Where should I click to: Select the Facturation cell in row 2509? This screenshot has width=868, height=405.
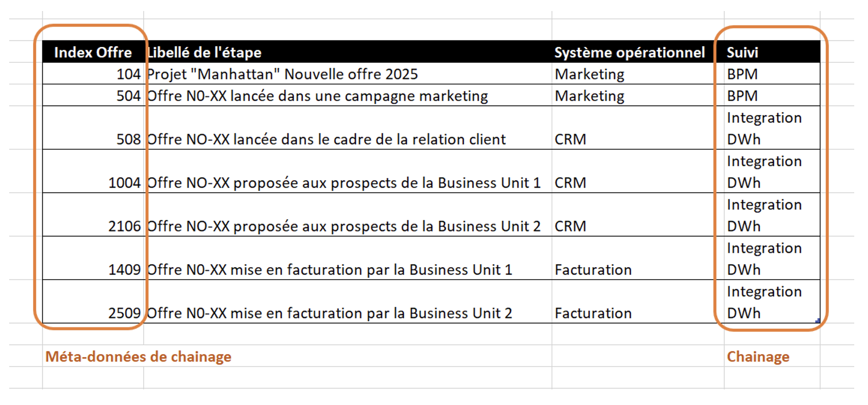pyautogui.click(x=593, y=313)
